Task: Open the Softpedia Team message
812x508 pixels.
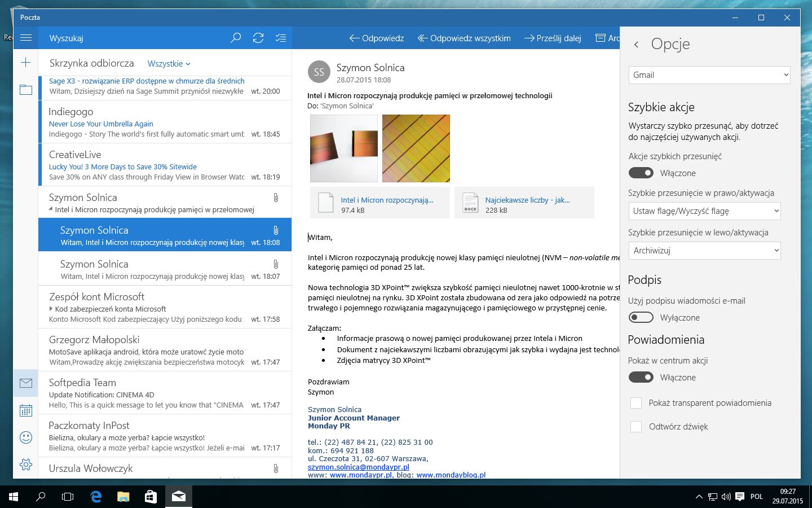Action: click(x=165, y=393)
